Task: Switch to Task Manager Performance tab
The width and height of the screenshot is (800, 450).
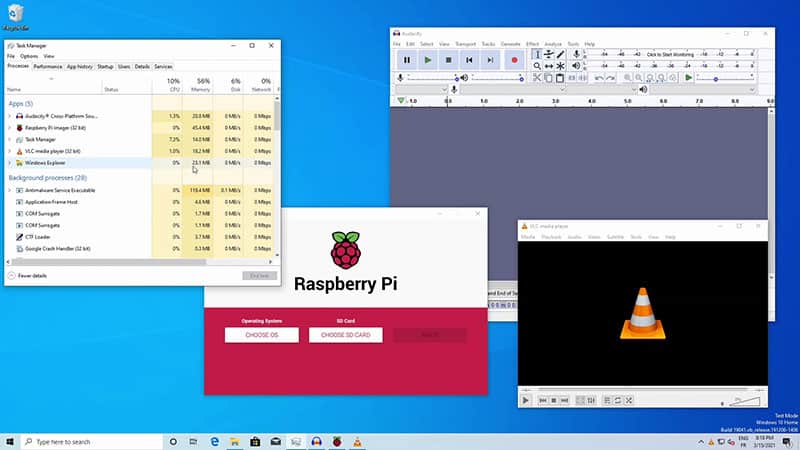Action: tap(47, 67)
